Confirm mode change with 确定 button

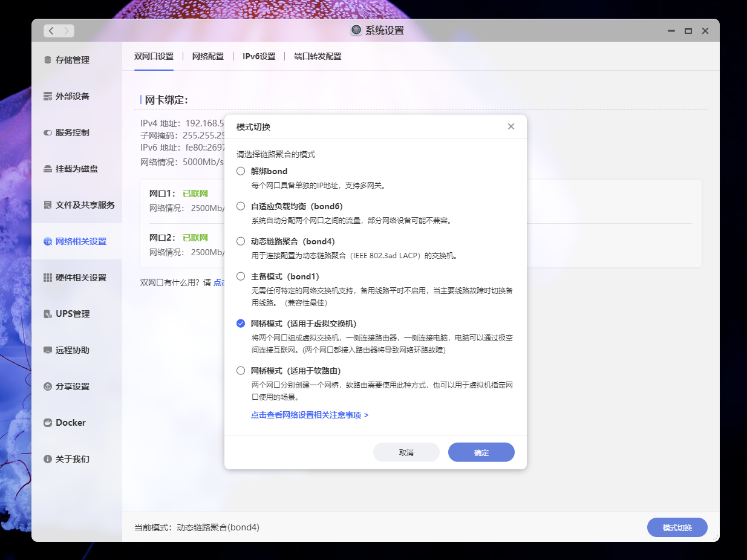[x=481, y=452]
